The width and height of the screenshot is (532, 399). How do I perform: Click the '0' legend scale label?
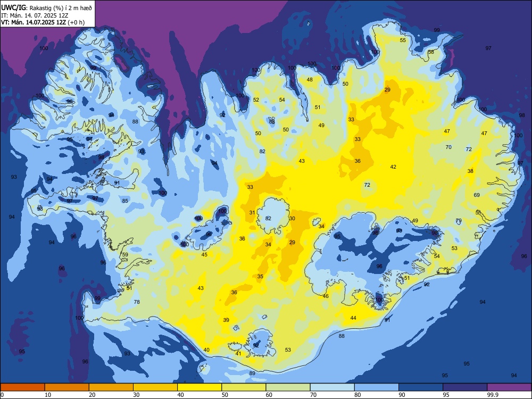(2, 395)
